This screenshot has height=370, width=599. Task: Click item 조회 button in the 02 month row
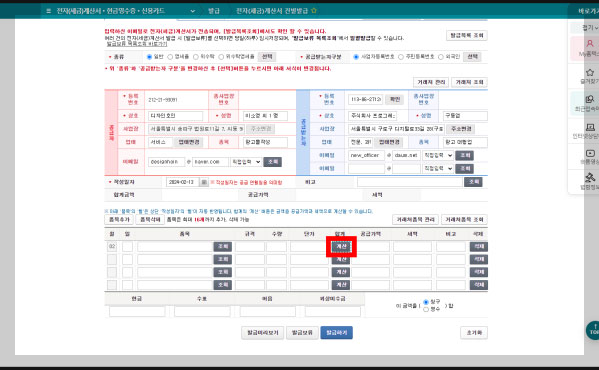point(223,247)
